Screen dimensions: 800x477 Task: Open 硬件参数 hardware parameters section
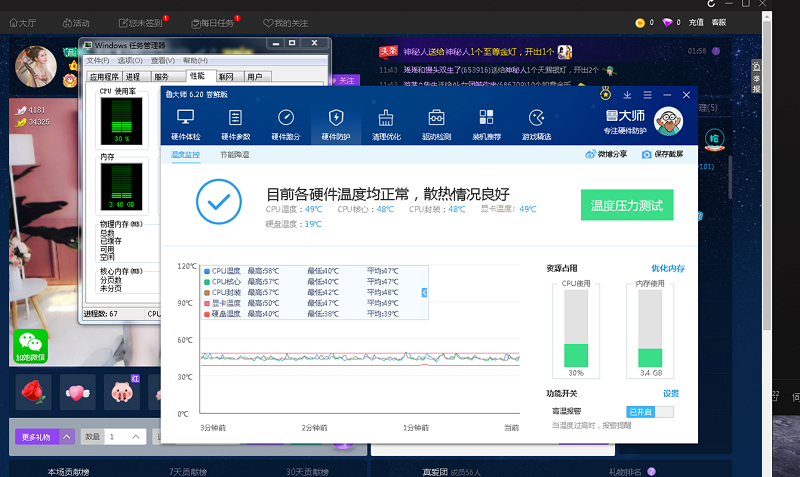tap(235, 124)
